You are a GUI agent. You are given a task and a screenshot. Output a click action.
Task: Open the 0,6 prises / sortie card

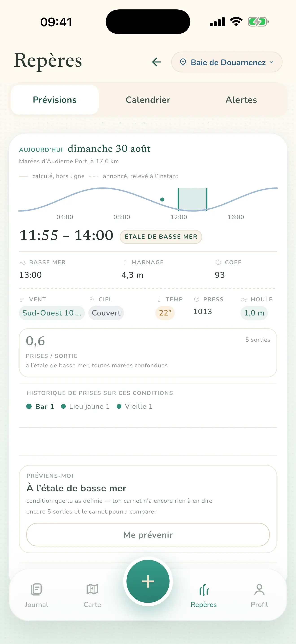click(x=148, y=353)
